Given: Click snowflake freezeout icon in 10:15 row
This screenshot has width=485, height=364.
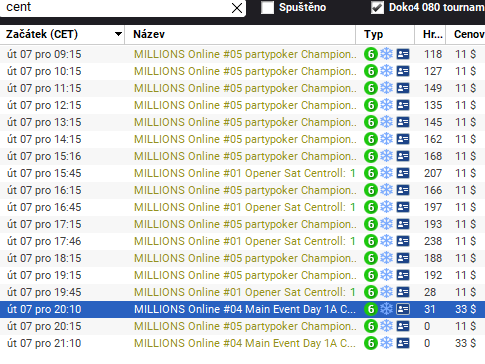Looking at the screenshot, I should (x=387, y=71).
